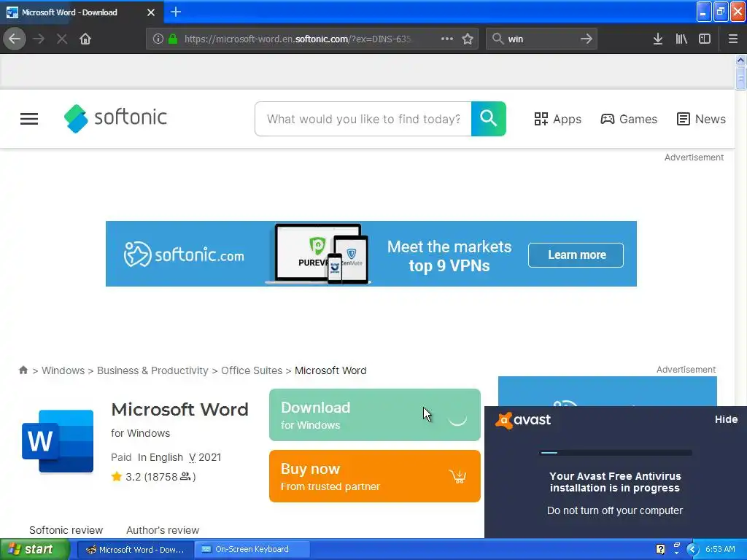Viewport: 747px width, 560px height.
Task: Stop page loading with the X button
Action: [x=62, y=39]
